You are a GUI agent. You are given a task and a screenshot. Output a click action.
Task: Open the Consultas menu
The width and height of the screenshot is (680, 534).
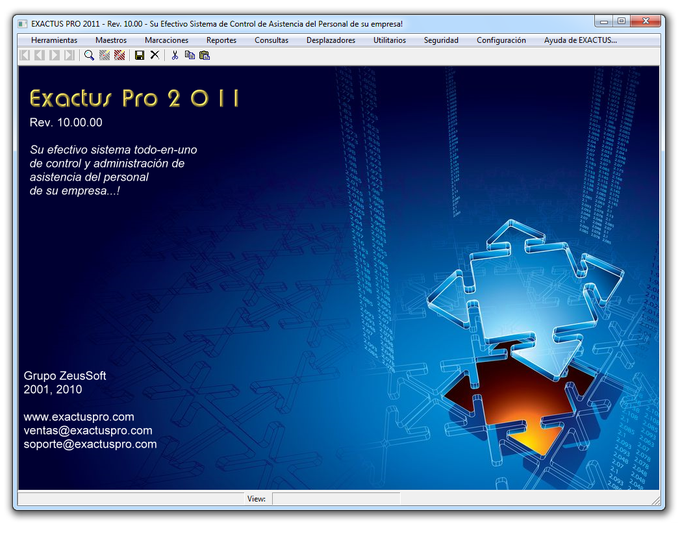click(271, 40)
